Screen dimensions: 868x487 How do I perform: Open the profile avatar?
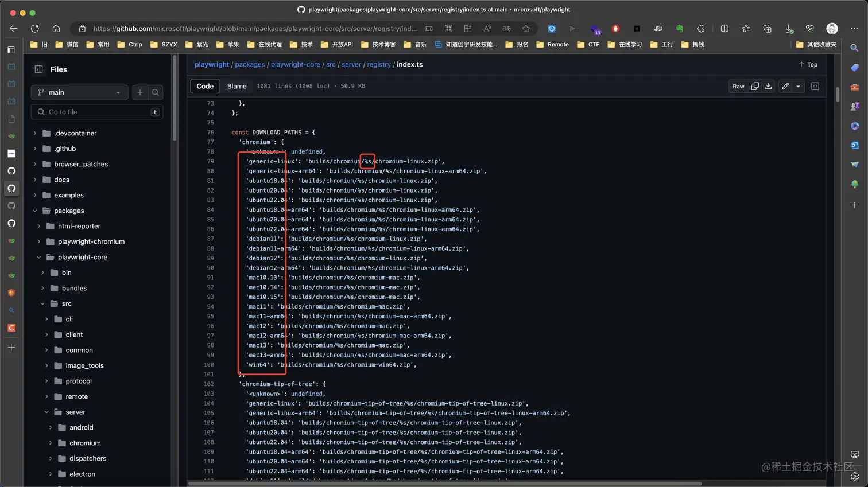tap(832, 28)
